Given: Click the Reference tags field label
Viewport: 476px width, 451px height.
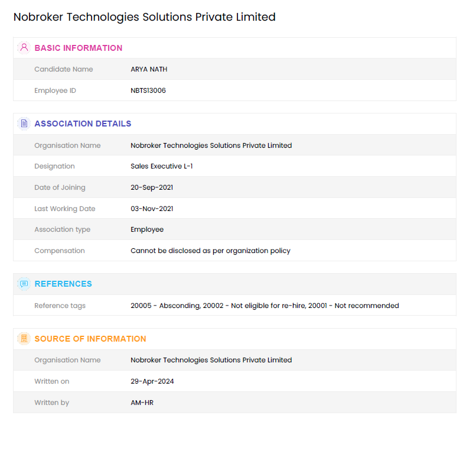Looking at the screenshot, I should [60, 306].
